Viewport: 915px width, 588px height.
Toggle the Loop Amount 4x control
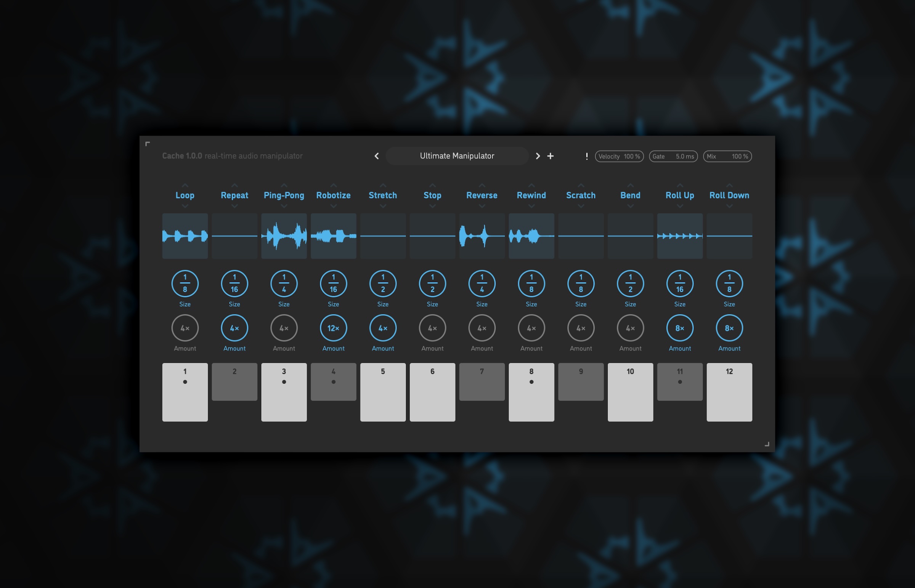[x=185, y=328]
